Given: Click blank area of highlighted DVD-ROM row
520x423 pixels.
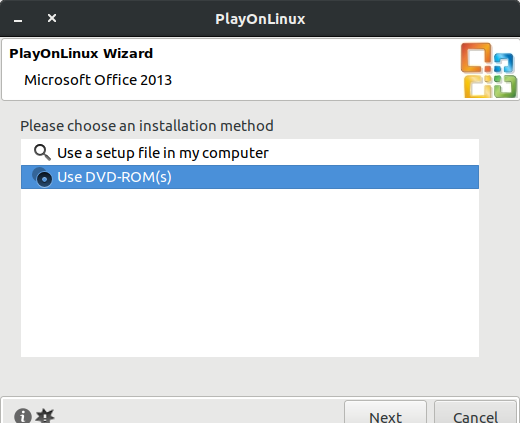Looking at the screenshot, I should point(325,177).
